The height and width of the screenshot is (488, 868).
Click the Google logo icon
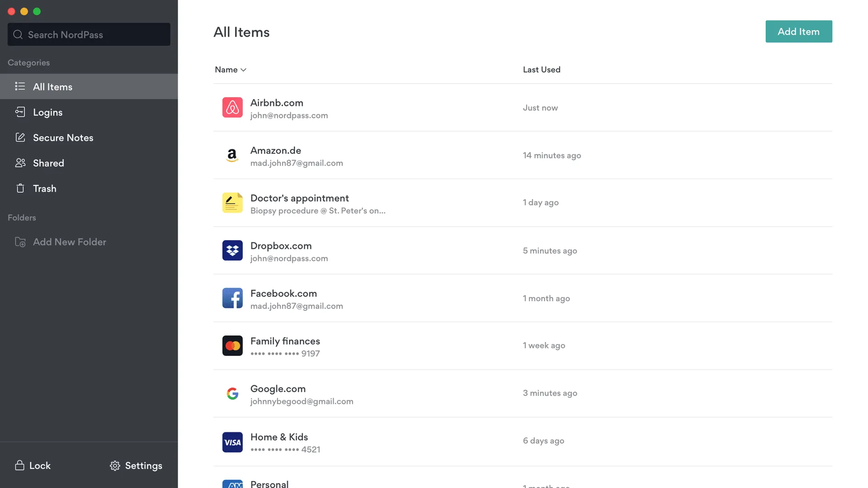coord(232,393)
